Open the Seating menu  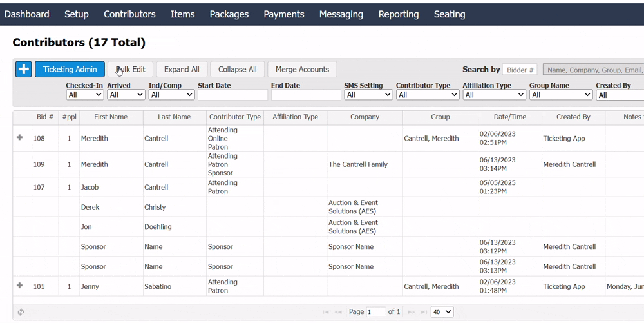coord(449,14)
